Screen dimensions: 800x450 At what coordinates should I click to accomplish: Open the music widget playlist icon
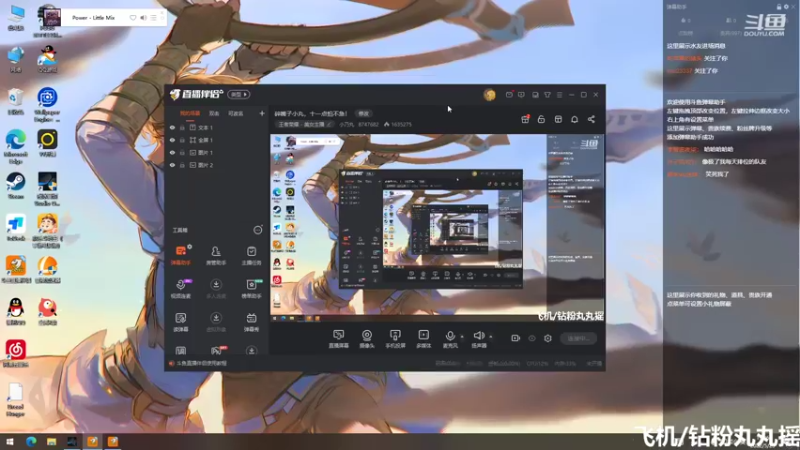pyautogui.click(x=154, y=17)
